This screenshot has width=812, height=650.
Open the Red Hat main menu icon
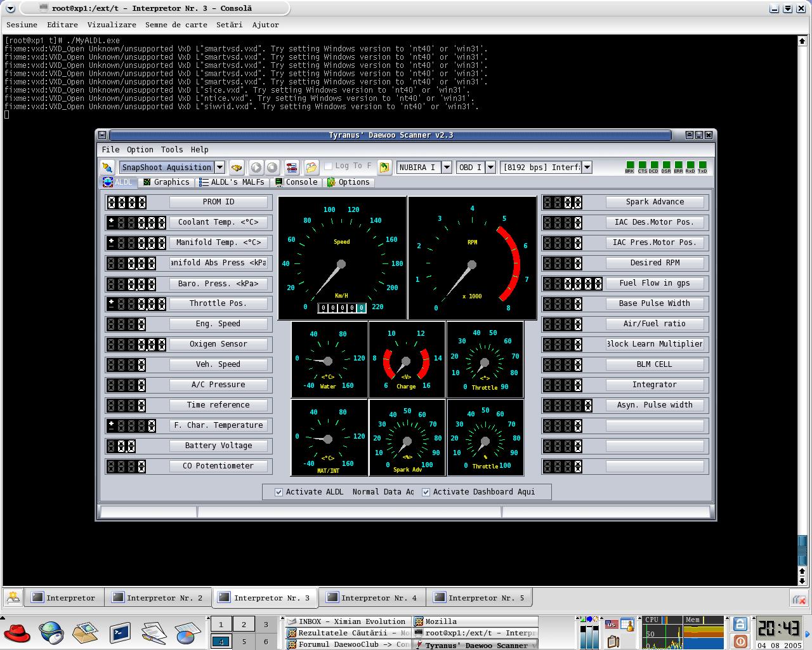[17, 632]
